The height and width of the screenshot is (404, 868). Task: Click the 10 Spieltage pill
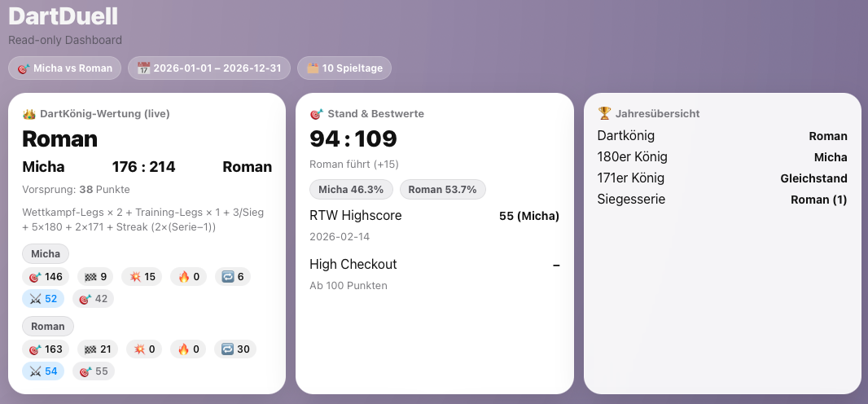point(344,68)
